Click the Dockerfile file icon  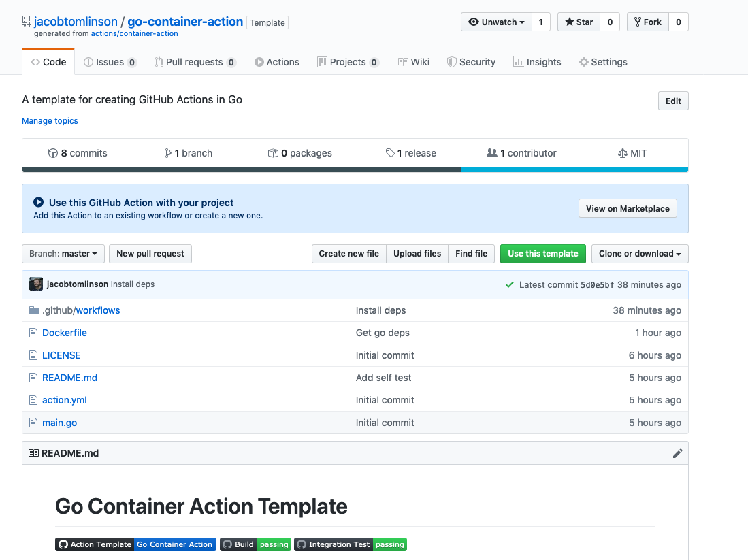click(x=33, y=333)
